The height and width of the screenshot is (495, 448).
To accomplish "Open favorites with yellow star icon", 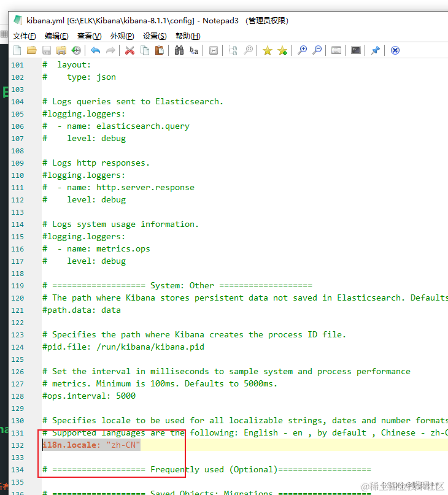I will [x=268, y=50].
